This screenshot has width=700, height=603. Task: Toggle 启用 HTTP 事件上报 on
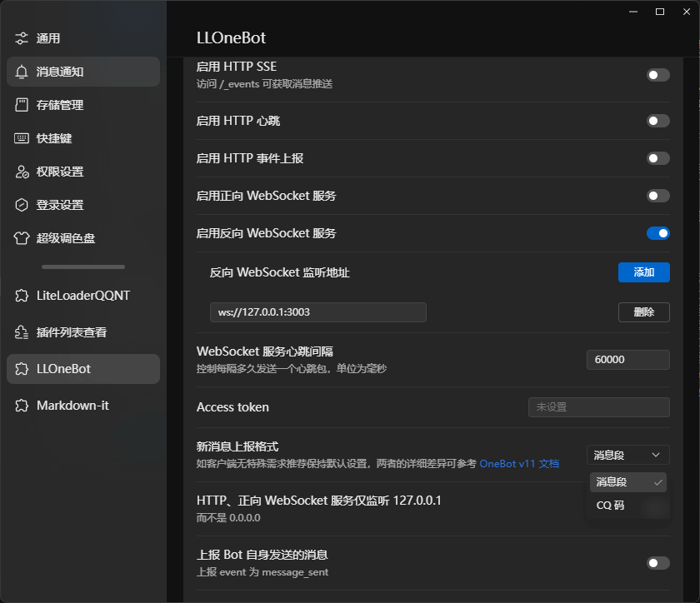click(x=658, y=158)
